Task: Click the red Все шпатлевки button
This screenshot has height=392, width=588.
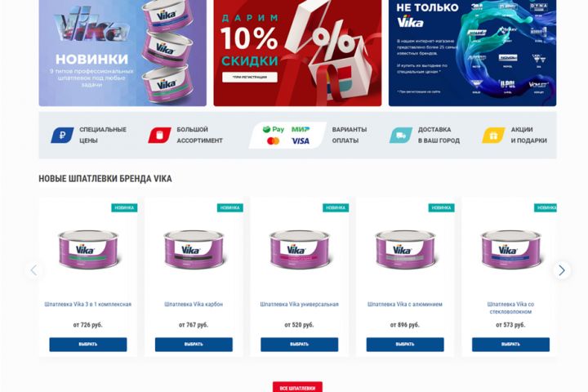Action: (297, 387)
